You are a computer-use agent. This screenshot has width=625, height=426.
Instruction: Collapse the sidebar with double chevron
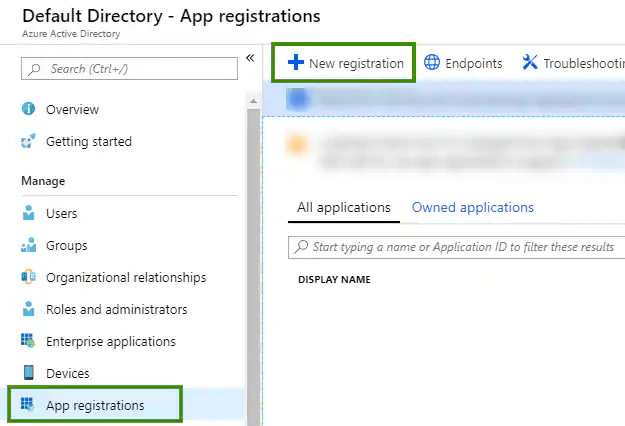pyautogui.click(x=250, y=58)
